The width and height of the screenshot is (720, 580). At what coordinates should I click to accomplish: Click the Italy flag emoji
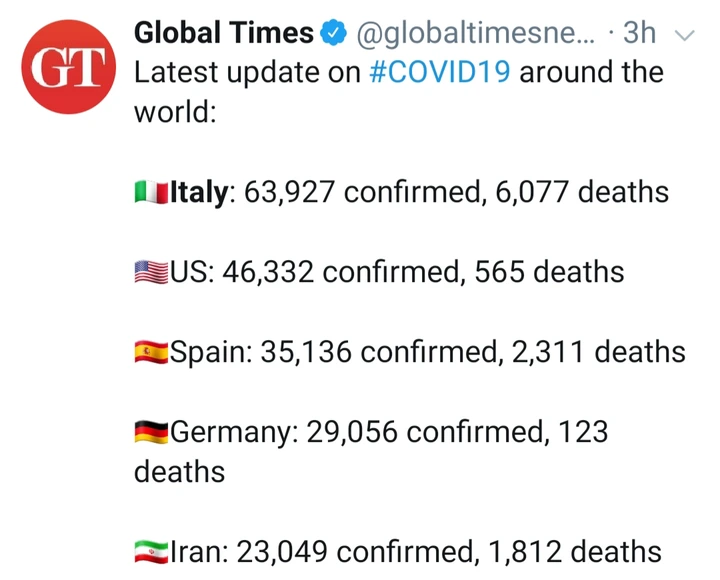point(151,192)
